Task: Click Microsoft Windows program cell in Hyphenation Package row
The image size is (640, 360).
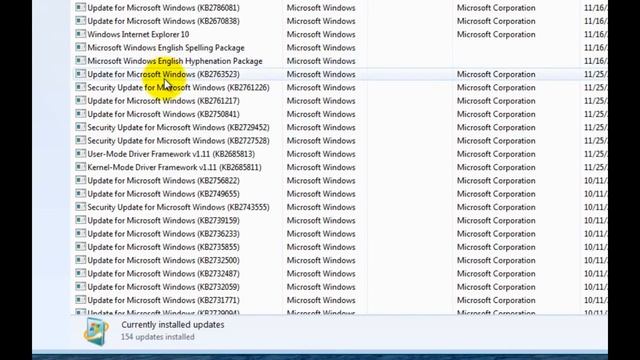Action: pos(321,61)
